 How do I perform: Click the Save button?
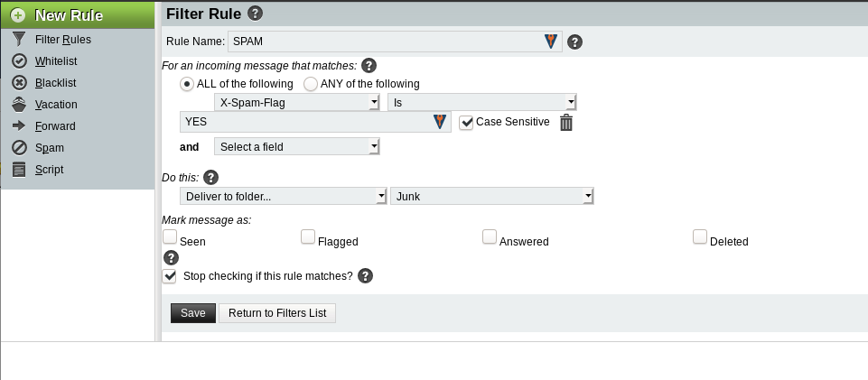[193, 313]
